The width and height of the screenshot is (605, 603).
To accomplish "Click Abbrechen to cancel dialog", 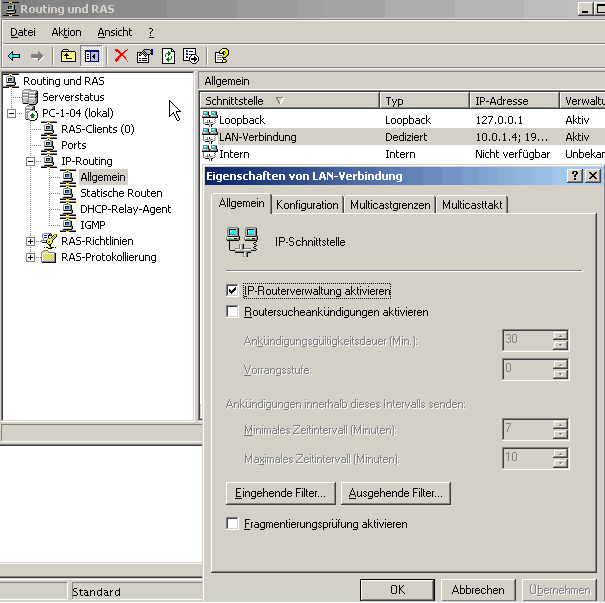I will point(478,590).
